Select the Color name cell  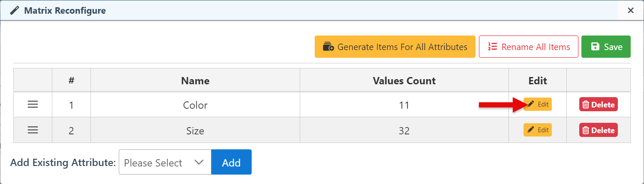click(195, 105)
